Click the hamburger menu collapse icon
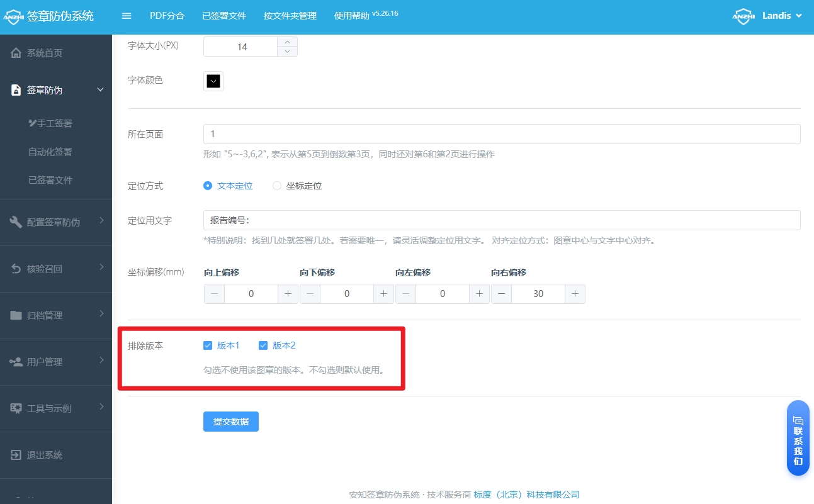 coord(127,16)
